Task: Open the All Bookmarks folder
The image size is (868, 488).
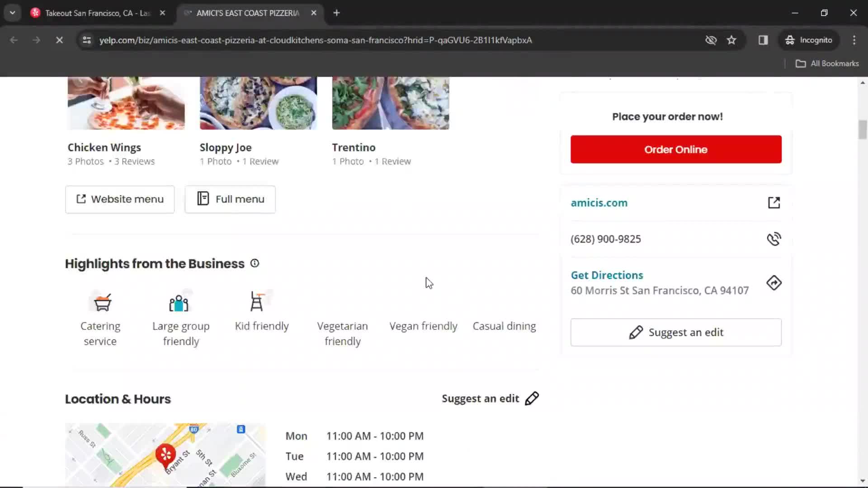Action: (x=827, y=64)
